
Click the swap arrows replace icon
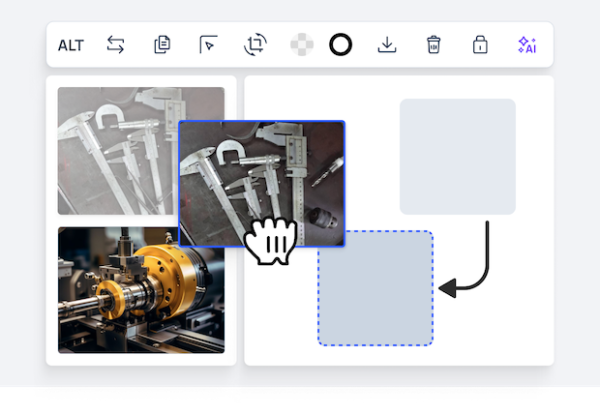(116, 45)
